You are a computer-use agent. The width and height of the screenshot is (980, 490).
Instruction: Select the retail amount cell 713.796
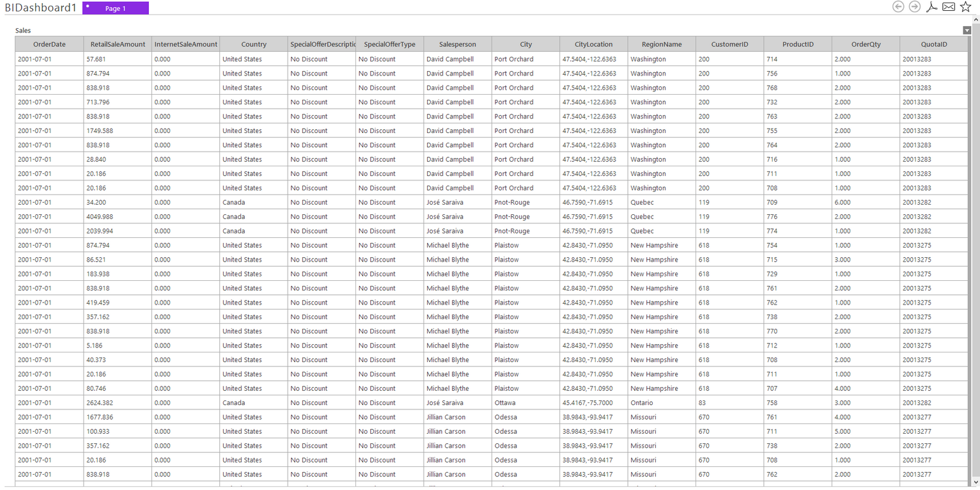118,102
